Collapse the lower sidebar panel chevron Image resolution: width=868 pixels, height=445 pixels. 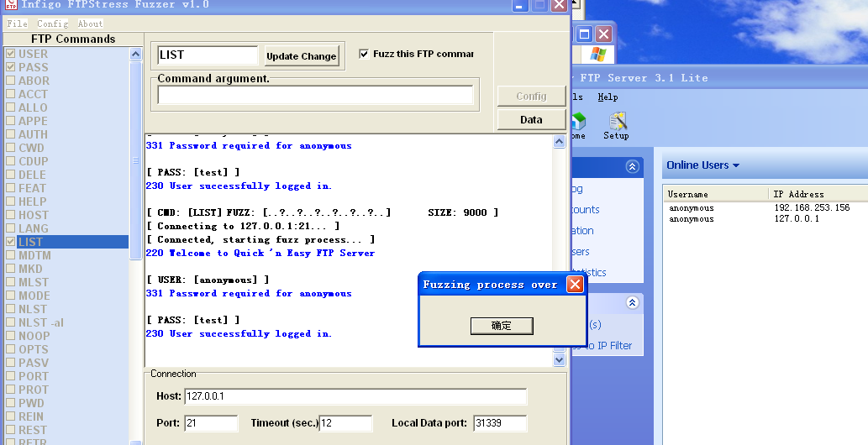(632, 303)
